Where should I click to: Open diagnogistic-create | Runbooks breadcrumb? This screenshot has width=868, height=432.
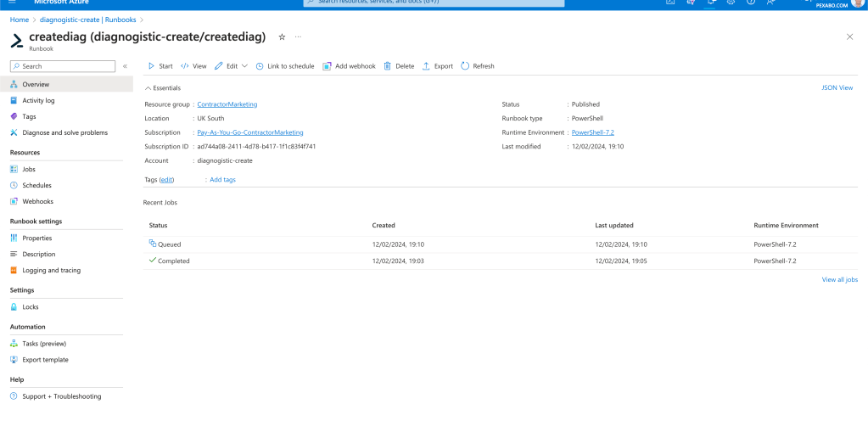(88, 20)
